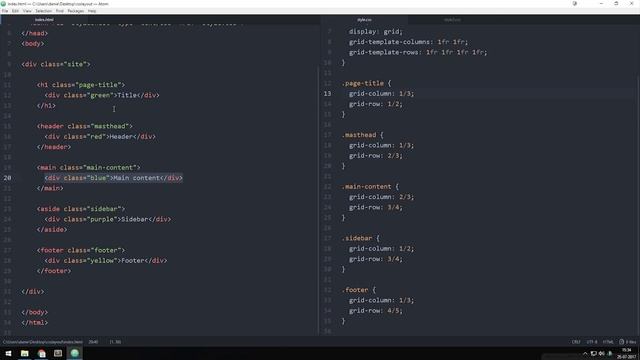Switch to the index.html tab
The image size is (640, 360).
pos(44,20)
